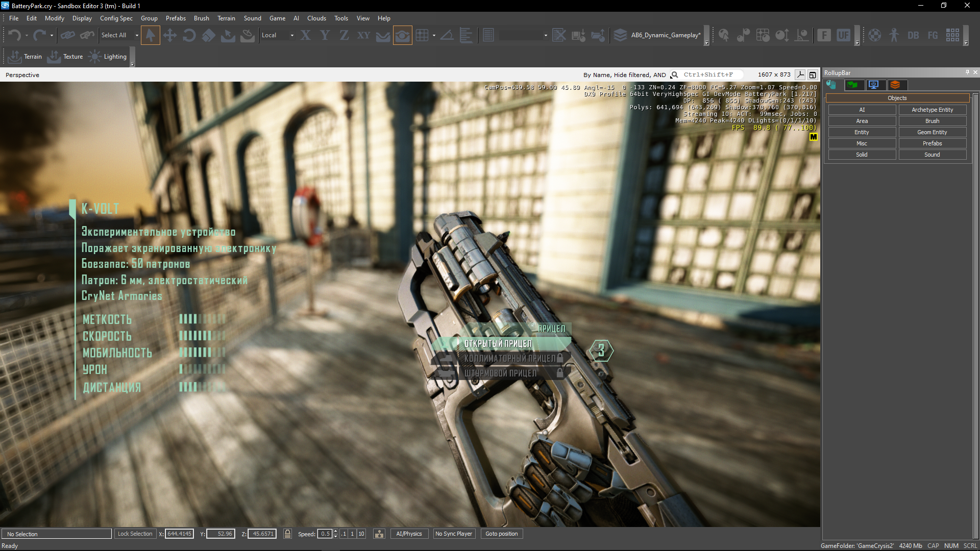Image resolution: width=980 pixels, height=551 pixels.
Task: Toggle the X axis constraint
Action: coord(305,35)
